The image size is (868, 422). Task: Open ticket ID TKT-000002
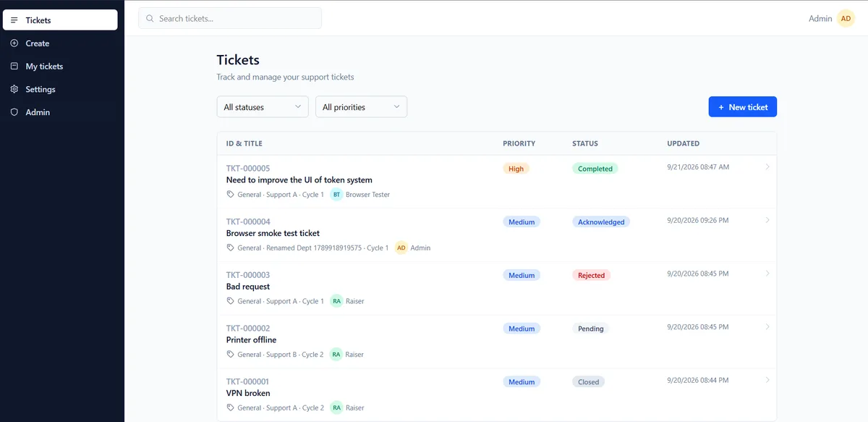click(248, 328)
